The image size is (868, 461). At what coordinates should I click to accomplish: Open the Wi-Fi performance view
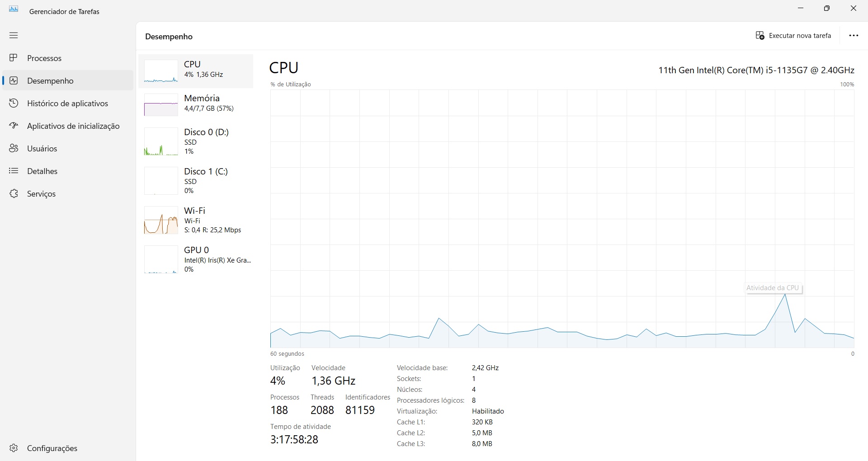[196, 220]
